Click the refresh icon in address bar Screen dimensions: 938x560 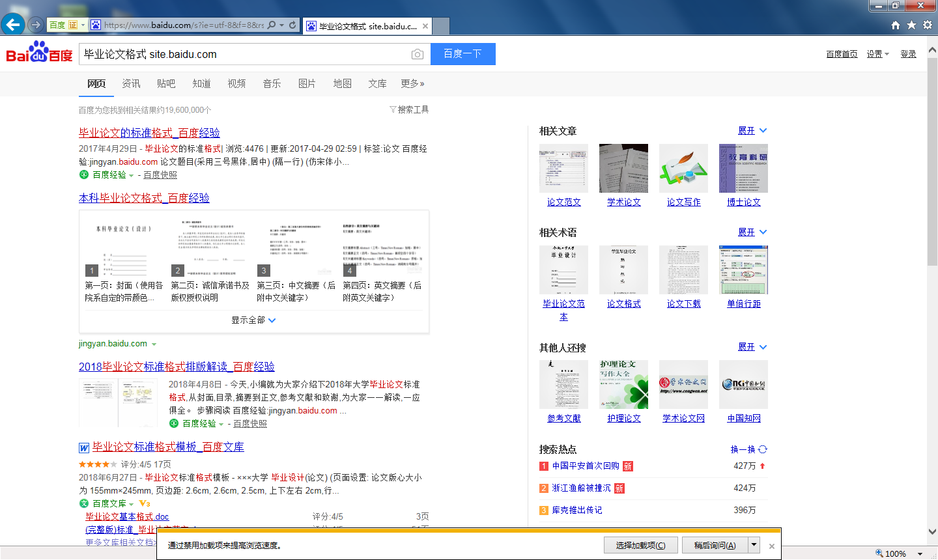point(292,25)
